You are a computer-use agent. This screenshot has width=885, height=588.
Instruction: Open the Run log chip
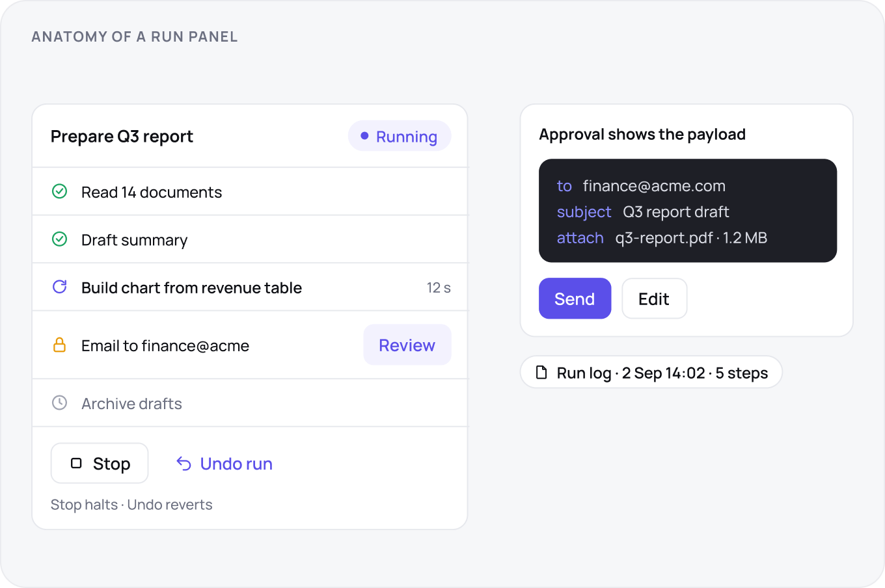point(651,372)
